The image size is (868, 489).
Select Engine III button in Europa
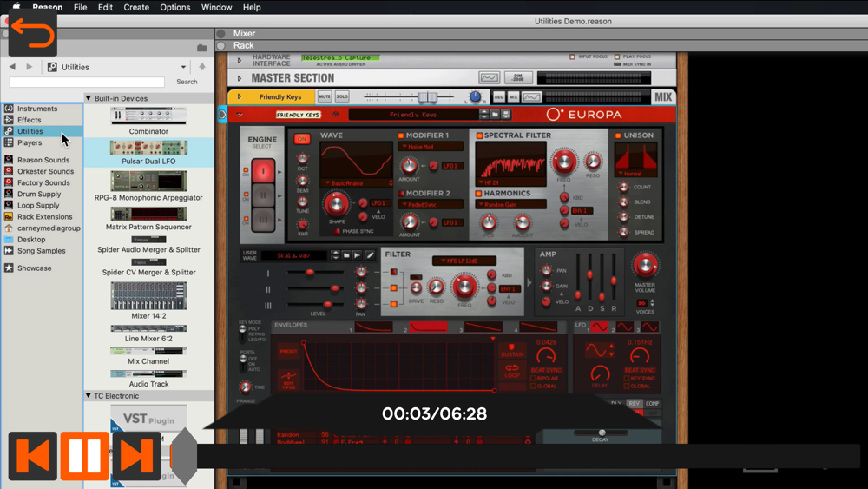[263, 220]
